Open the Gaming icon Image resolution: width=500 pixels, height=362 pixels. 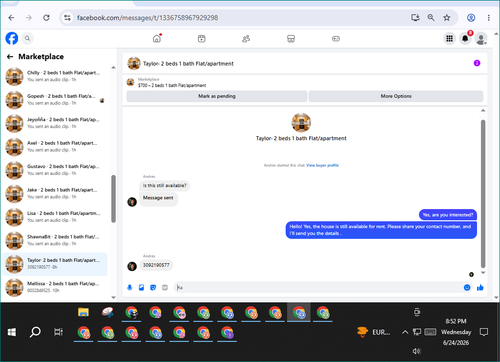(x=336, y=39)
